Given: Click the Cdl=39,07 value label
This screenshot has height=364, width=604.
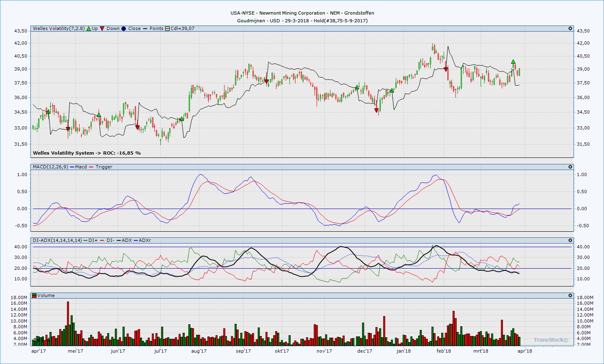Looking at the screenshot, I should pos(182,28).
